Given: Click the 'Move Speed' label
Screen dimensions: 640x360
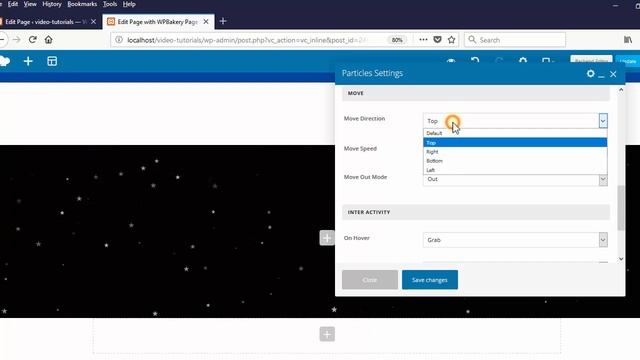Looking at the screenshot, I should click(360, 149).
